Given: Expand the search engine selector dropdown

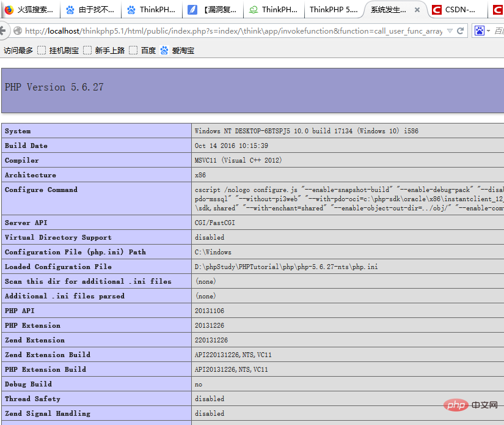Looking at the screenshot, I should pos(489,31).
